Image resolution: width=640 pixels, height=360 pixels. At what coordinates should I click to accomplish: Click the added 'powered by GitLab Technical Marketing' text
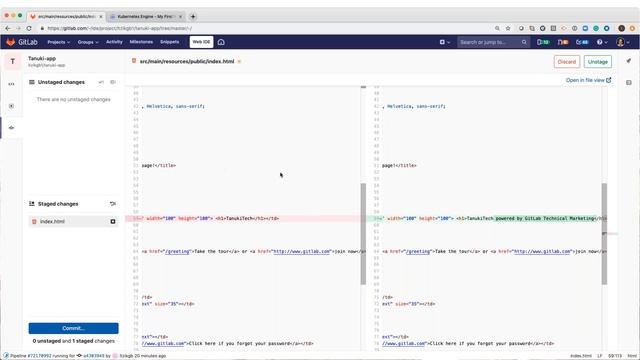(545, 218)
